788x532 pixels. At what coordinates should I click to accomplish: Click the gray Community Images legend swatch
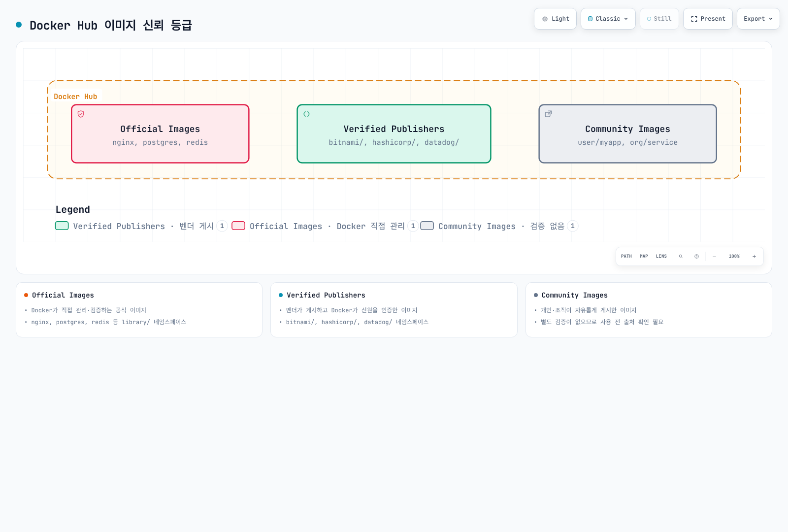tap(427, 226)
